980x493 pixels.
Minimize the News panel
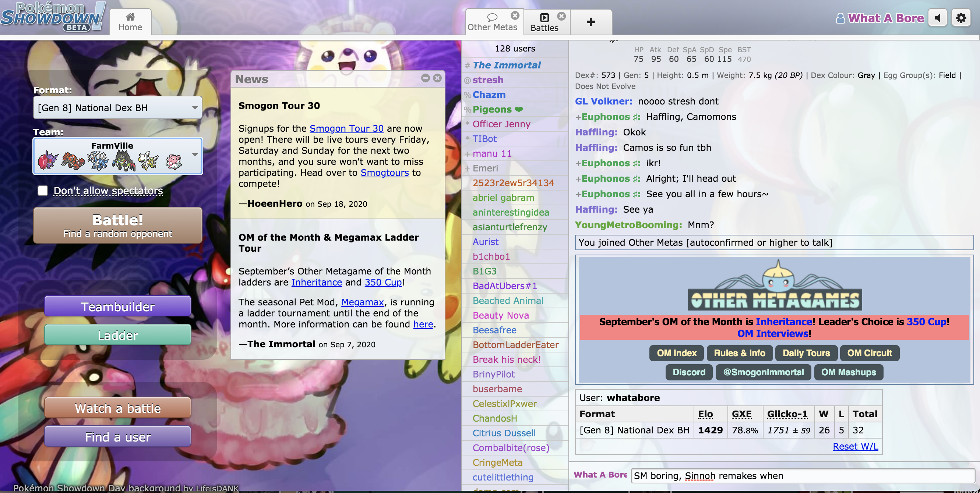(x=425, y=78)
